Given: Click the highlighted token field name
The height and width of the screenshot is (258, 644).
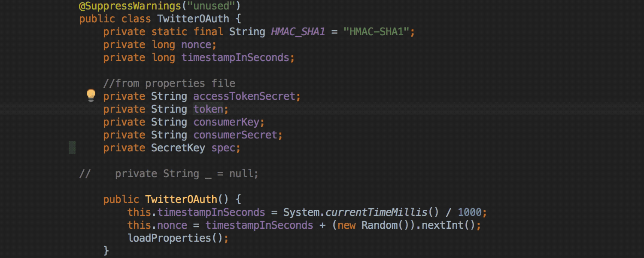Looking at the screenshot, I should (x=208, y=109).
